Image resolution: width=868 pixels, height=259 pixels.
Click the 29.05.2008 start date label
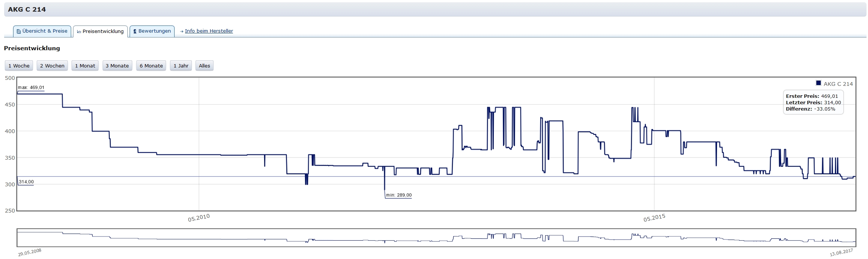point(30,252)
